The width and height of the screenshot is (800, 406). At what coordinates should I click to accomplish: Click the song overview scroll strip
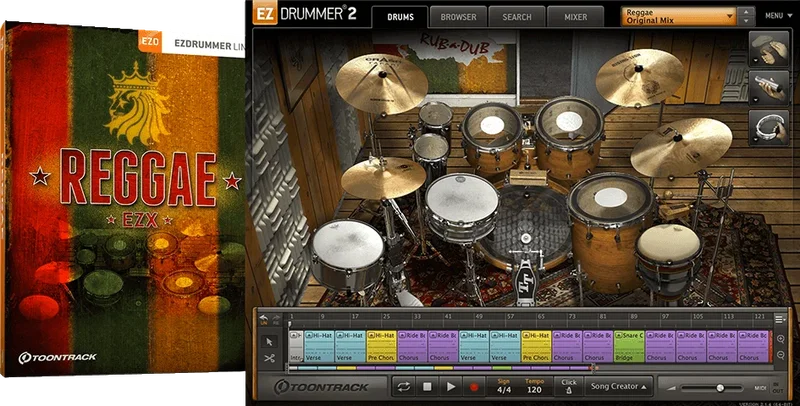[441, 368]
